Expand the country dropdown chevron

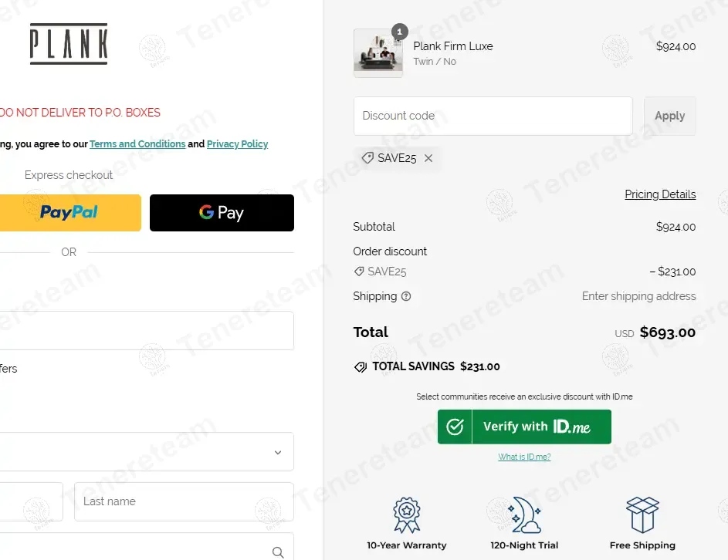tap(278, 452)
